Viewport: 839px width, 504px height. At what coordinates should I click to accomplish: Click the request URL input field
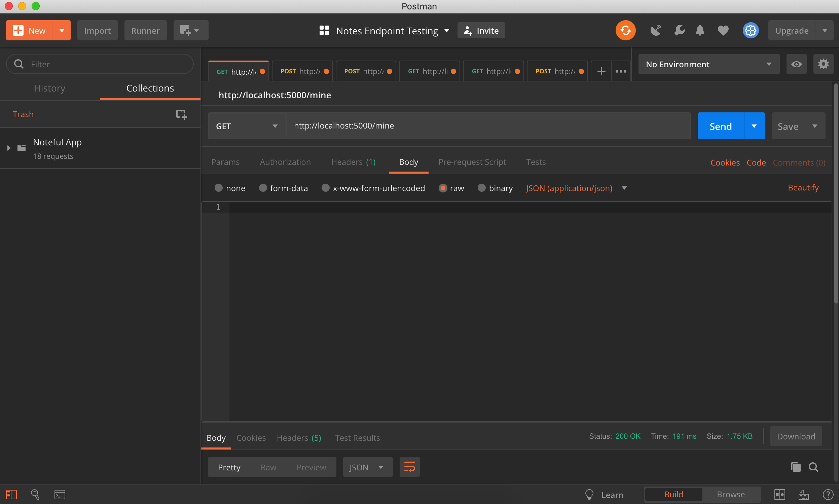pyautogui.click(x=488, y=126)
